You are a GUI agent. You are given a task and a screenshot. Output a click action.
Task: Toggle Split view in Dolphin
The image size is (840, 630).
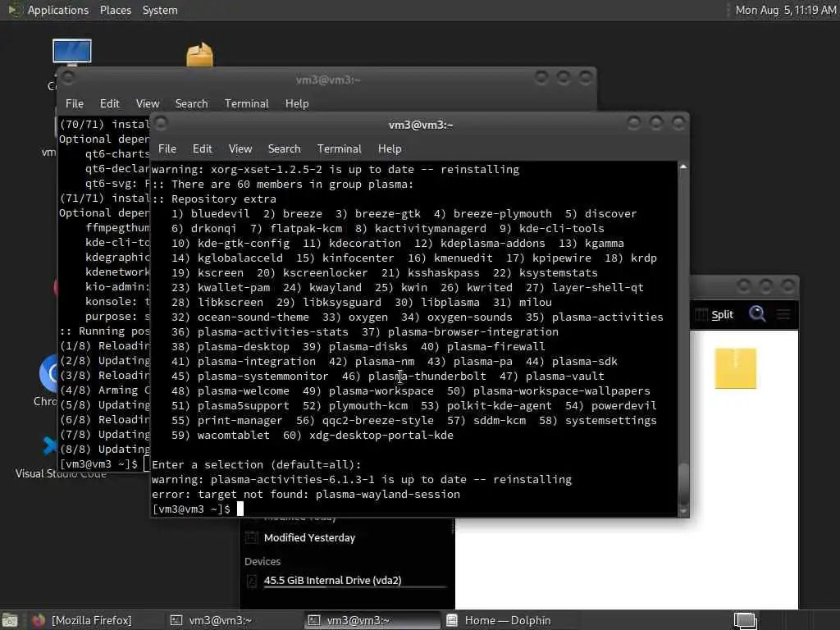714,314
